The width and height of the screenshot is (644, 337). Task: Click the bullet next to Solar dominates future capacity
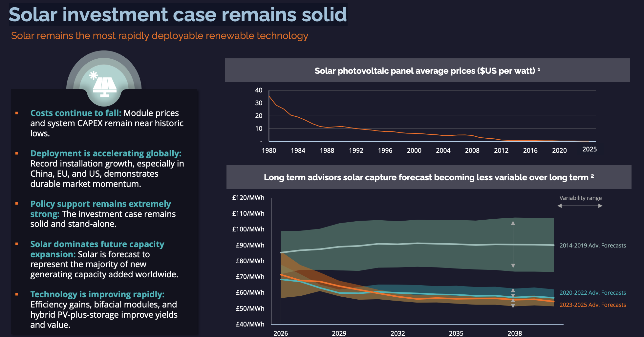coord(16,244)
